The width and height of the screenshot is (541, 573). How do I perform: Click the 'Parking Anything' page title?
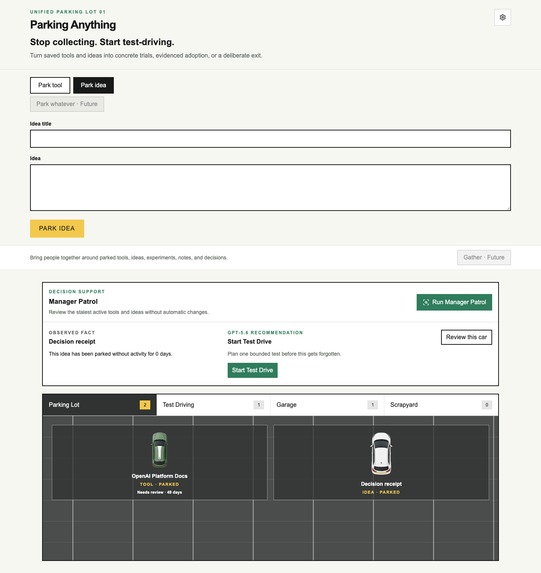(73, 25)
